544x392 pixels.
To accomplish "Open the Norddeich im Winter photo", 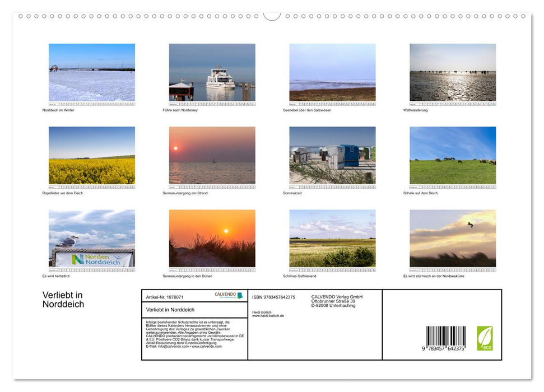I will click(92, 72).
